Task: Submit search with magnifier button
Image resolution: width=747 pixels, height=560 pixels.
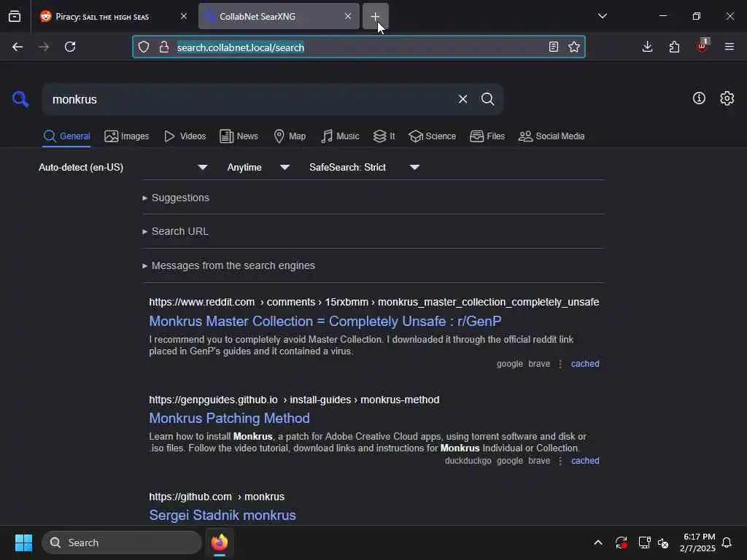Action: [487, 99]
